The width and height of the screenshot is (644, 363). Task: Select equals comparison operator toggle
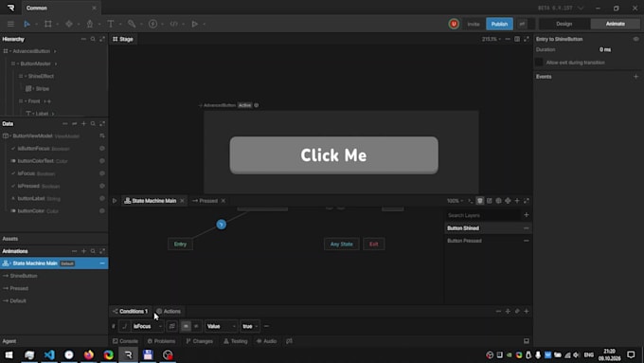pos(186,326)
